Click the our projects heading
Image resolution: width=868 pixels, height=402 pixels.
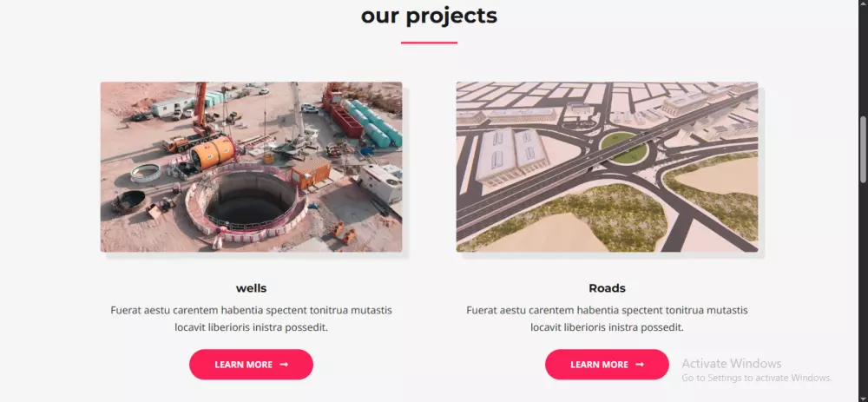pos(429,16)
